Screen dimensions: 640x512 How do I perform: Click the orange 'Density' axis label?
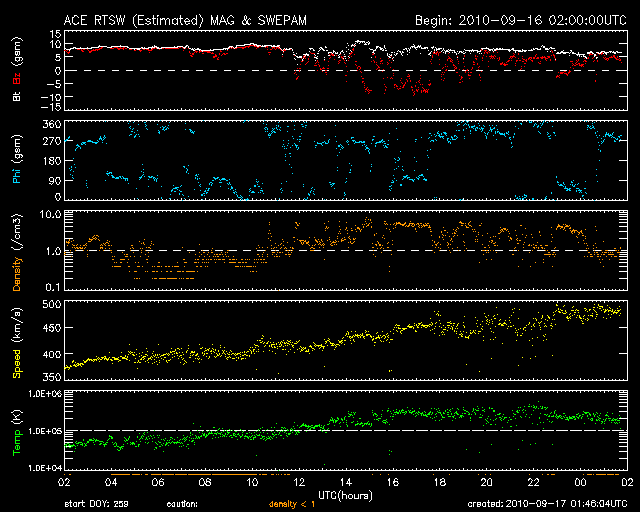17,273
